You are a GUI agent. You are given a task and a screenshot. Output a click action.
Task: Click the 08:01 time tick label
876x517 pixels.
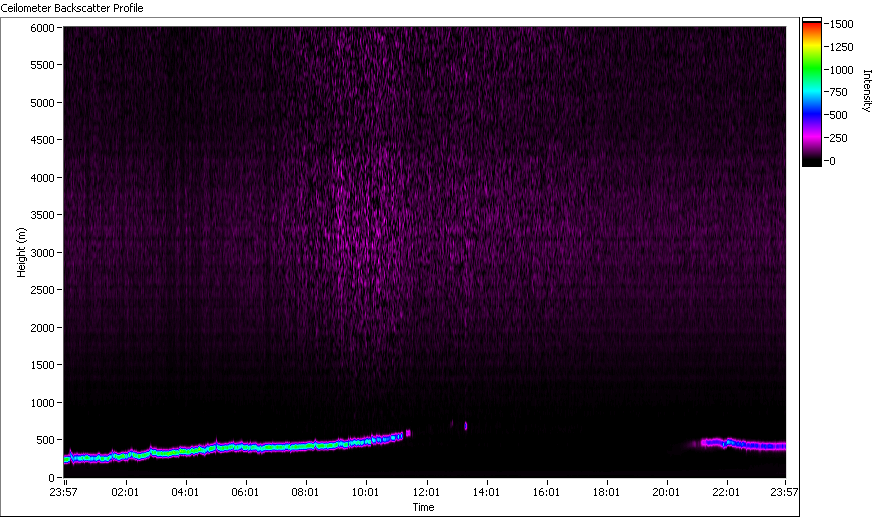305,492
